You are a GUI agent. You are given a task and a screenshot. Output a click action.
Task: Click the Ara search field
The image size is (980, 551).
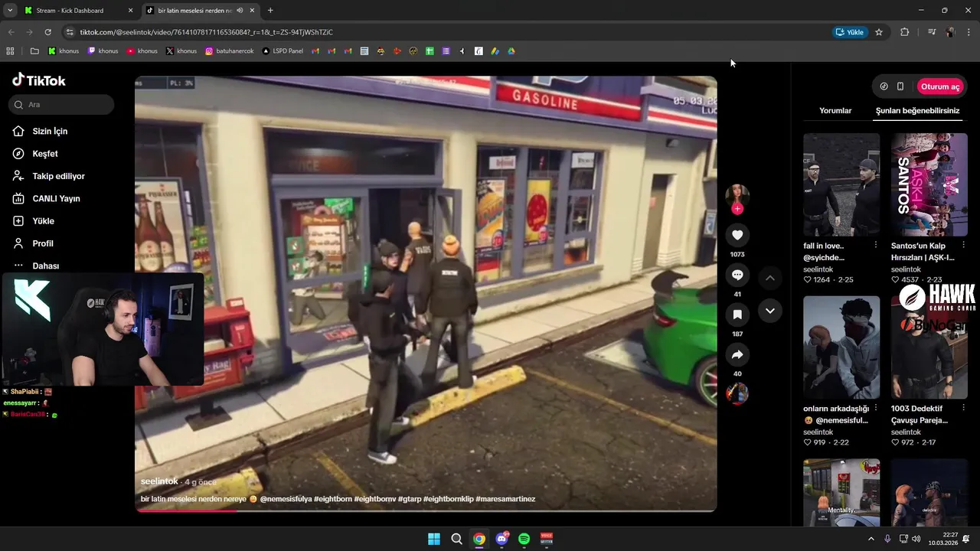coord(62,104)
